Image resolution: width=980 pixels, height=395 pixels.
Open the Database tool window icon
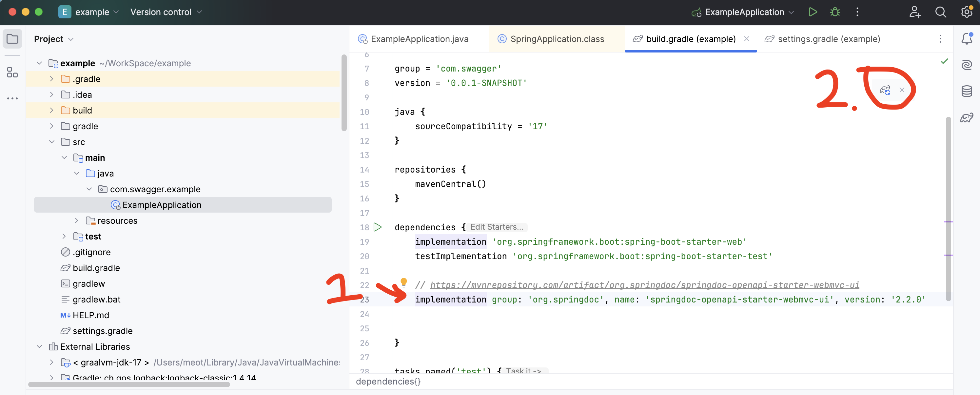(x=966, y=92)
